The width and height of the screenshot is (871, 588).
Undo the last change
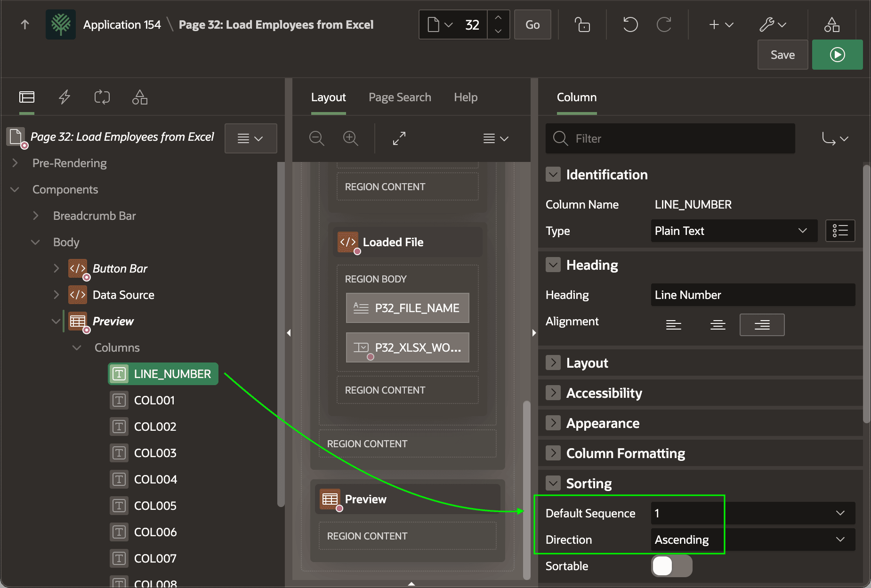pos(630,24)
